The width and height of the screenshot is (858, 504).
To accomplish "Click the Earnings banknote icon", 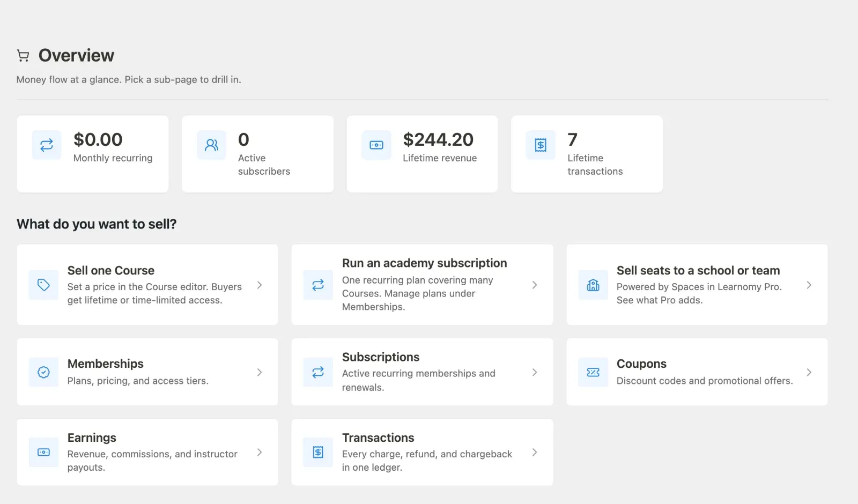I will [43, 452].
